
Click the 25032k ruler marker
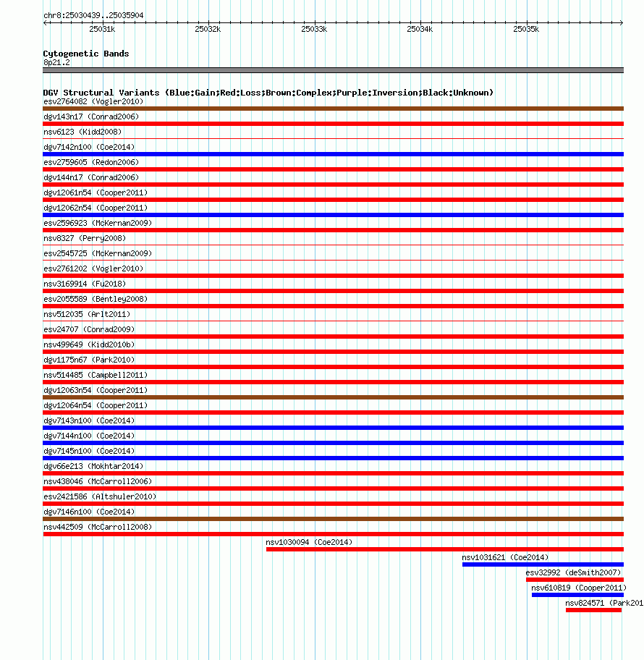pos(208,29)
